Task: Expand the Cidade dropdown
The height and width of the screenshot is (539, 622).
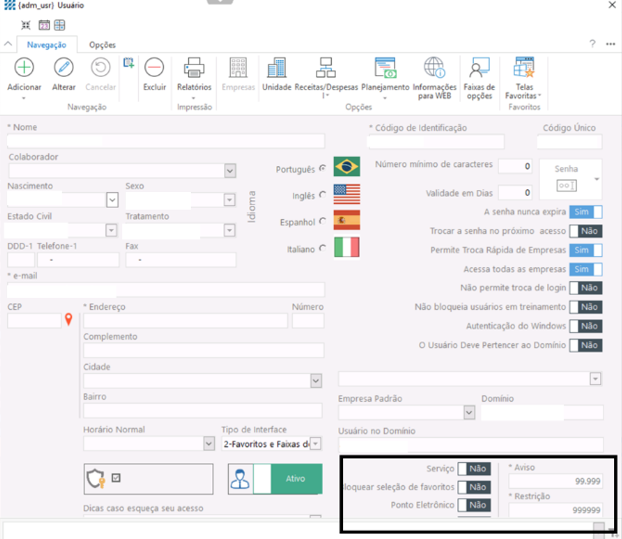Action: click(x=316, y=381)
